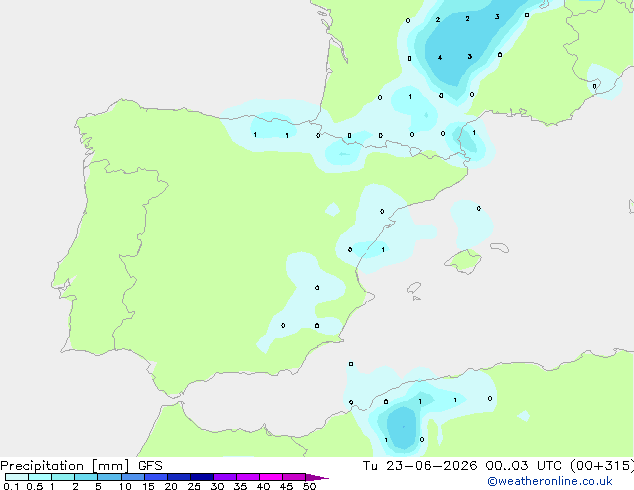The height and width of the screenshot is (490, 634).
Task: Select the 20–25 mm legend swatch
Action: point(178,477)
